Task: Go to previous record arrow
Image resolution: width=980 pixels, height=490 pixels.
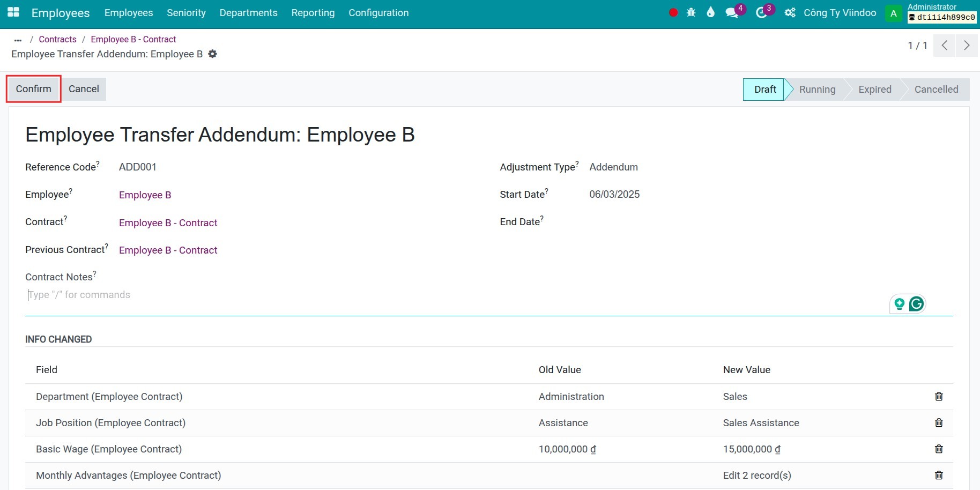Action: [945, 46]
